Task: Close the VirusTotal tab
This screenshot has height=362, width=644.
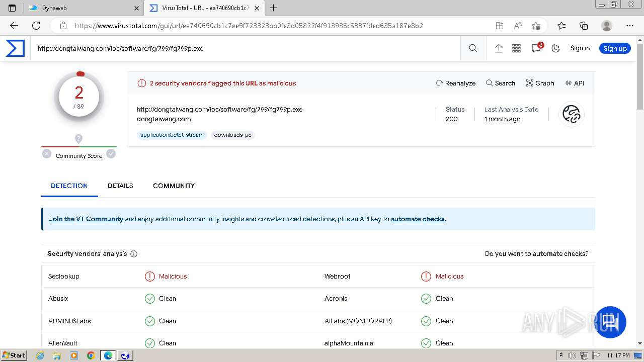Action: tap(257, 8)
